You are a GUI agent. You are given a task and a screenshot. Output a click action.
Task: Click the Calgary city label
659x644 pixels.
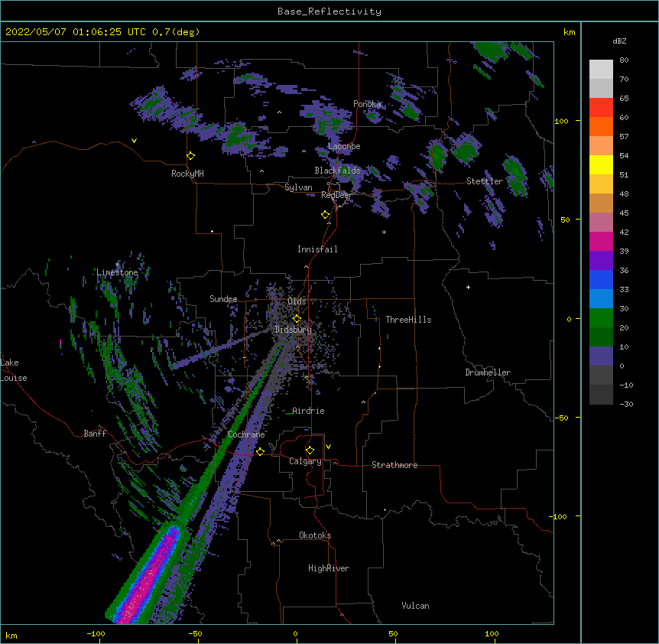pos(305,461)
